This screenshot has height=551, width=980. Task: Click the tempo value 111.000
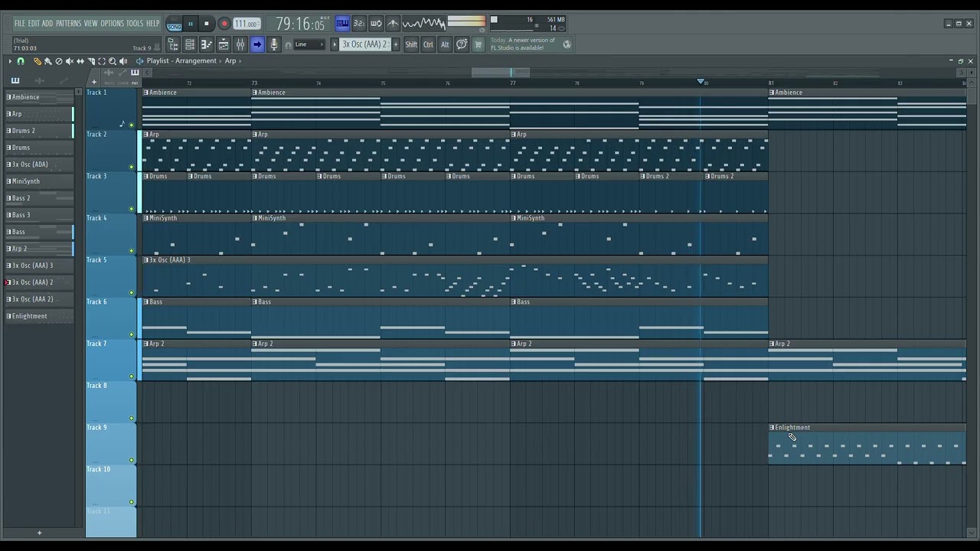(x=247, y=24)
